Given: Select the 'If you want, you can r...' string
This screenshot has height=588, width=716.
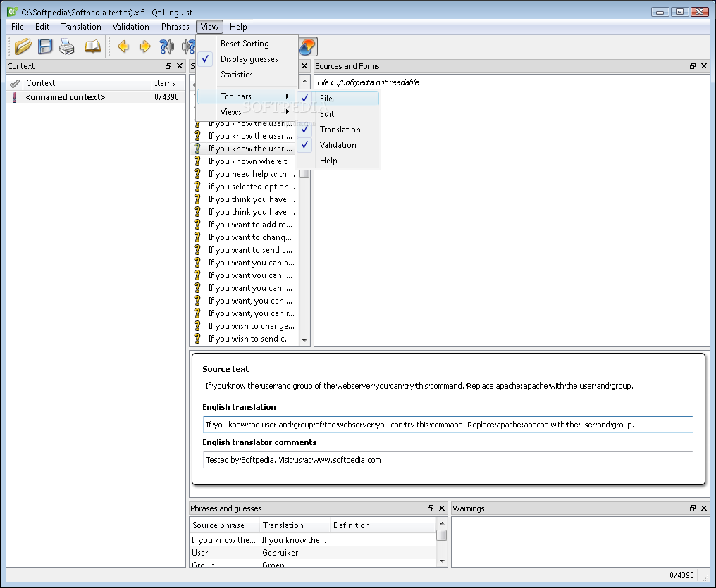Looking at the screenshot, I should [x=245, y=313].
